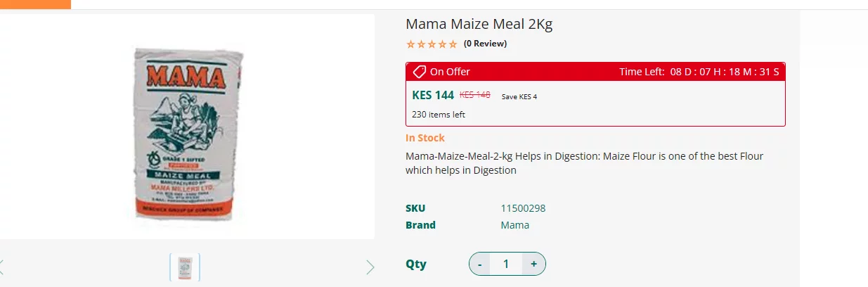Open the (0 Review) link

coord(485,44)
